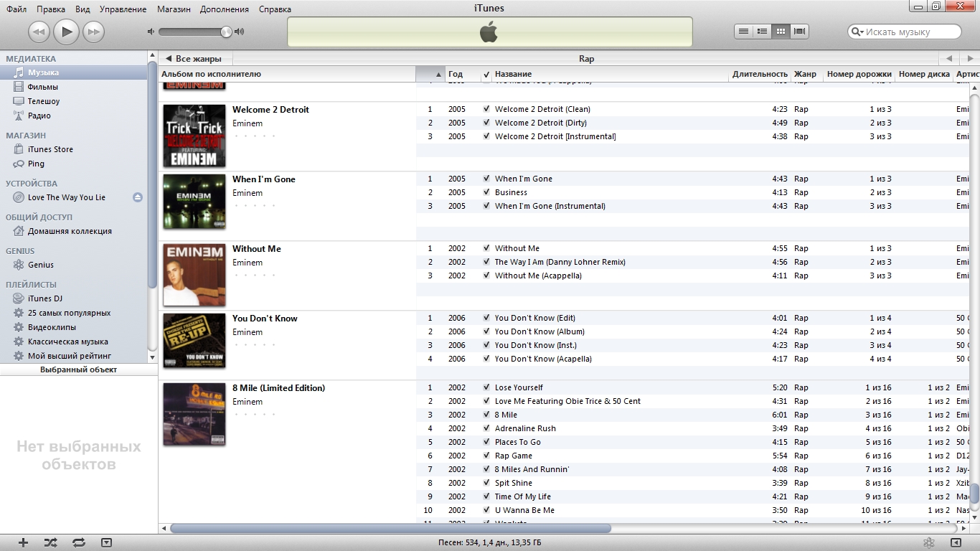Viewport: 980px width, 551px height.
Task: Start playback with the Play button
Action: point(66,31)
